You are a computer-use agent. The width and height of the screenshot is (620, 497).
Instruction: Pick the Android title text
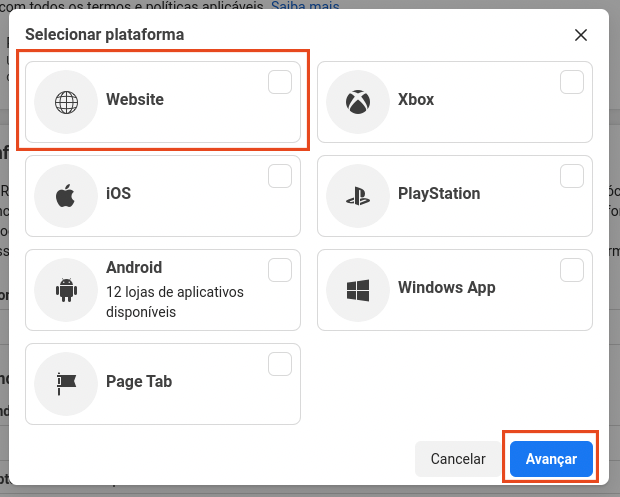point(134,268)
